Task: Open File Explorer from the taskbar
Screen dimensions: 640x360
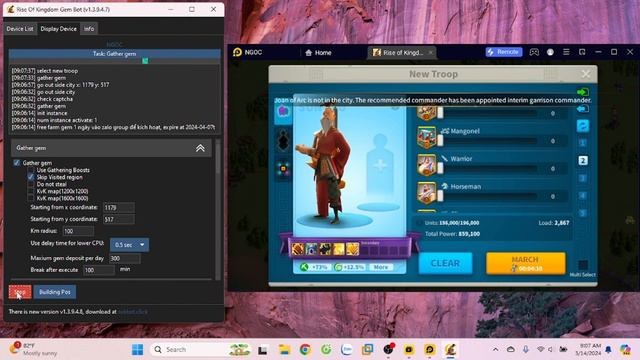Action: [x=284, y=350]
